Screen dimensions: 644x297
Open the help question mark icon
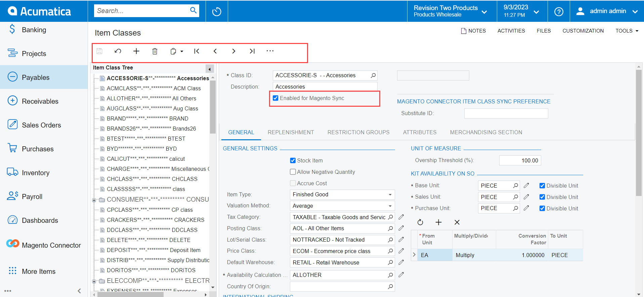coord(559,11)
